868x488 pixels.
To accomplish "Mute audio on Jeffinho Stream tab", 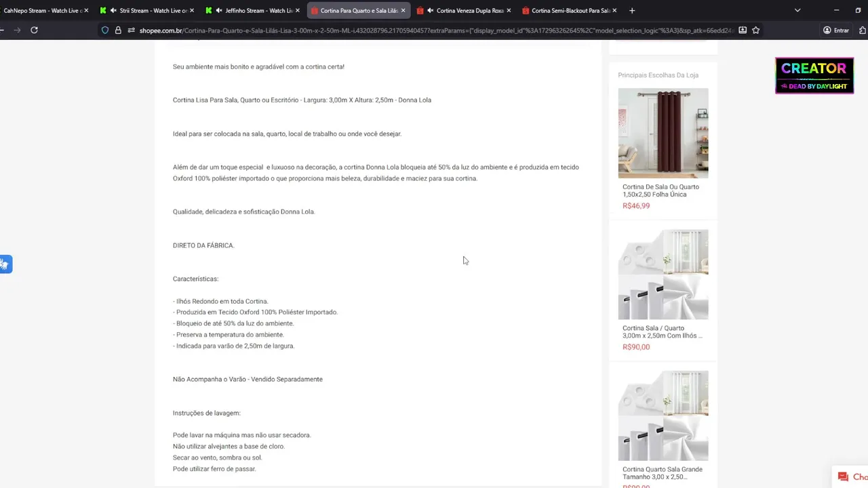I will (x=219, y=10).
